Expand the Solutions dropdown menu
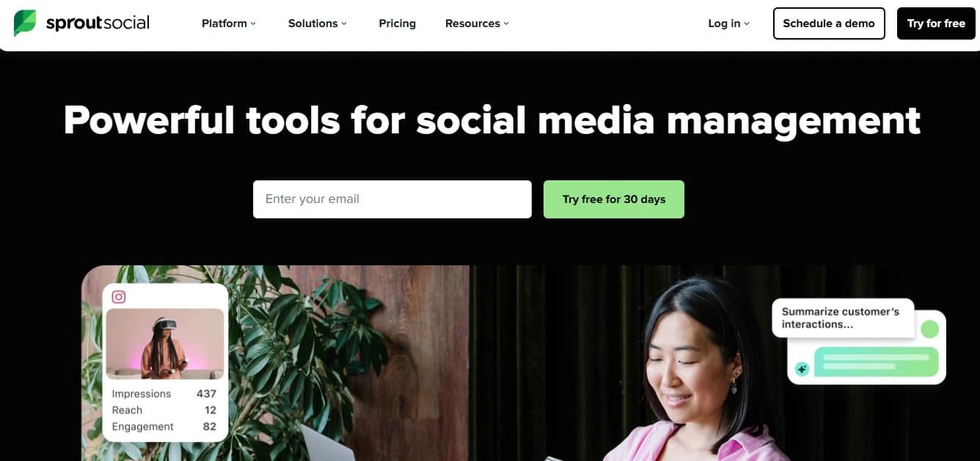 (318, 23)
